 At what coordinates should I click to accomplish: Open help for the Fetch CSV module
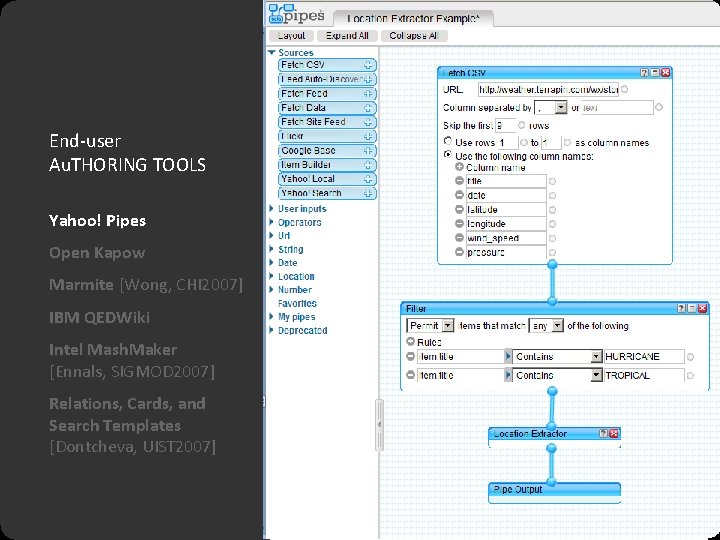coord(644,73)
